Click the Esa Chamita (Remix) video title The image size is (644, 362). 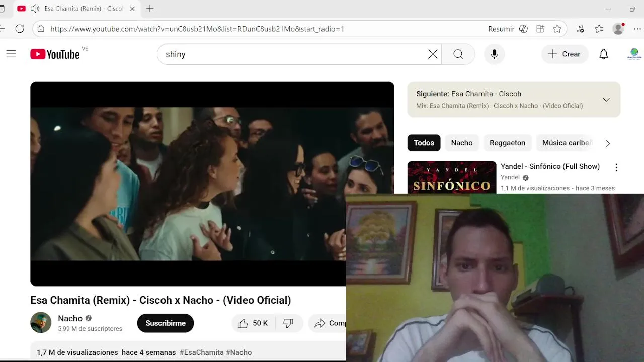160,300
